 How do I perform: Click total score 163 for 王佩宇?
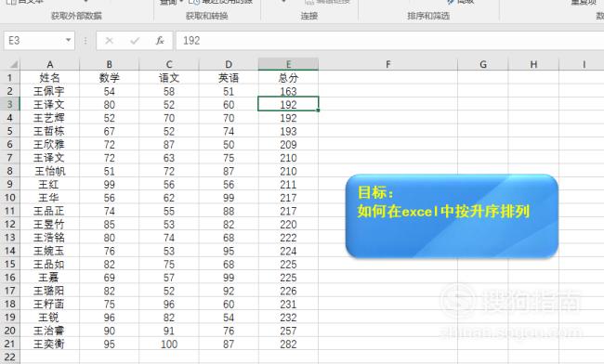point(288,91)
